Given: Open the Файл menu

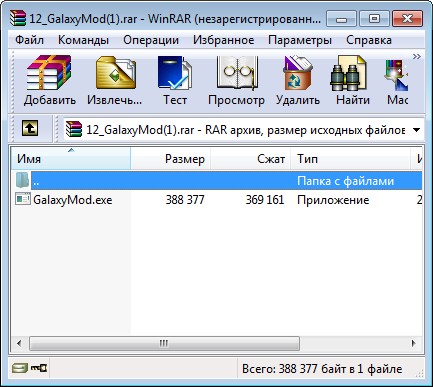Looking at the screenshot, I should pyautogui.click(x=29, y=40).
